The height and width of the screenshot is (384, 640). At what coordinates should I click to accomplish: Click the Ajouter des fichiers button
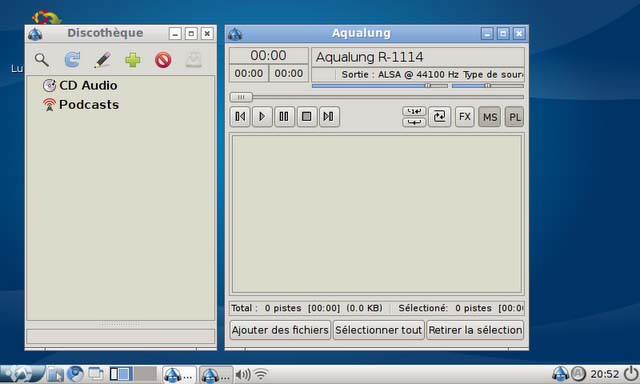coord(280,330)
